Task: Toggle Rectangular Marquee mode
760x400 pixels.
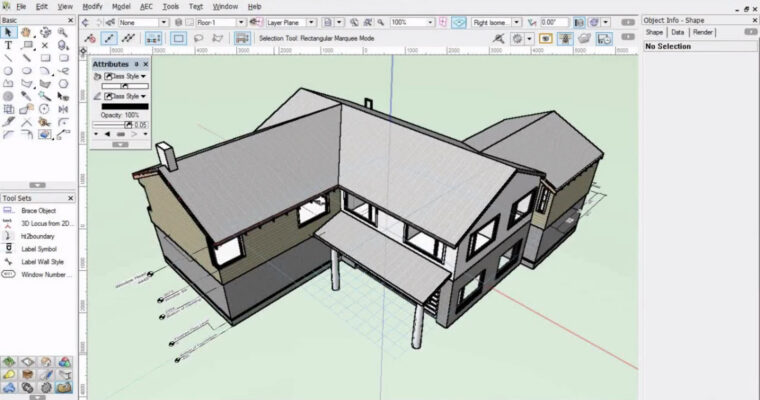Action: (178, 38)
